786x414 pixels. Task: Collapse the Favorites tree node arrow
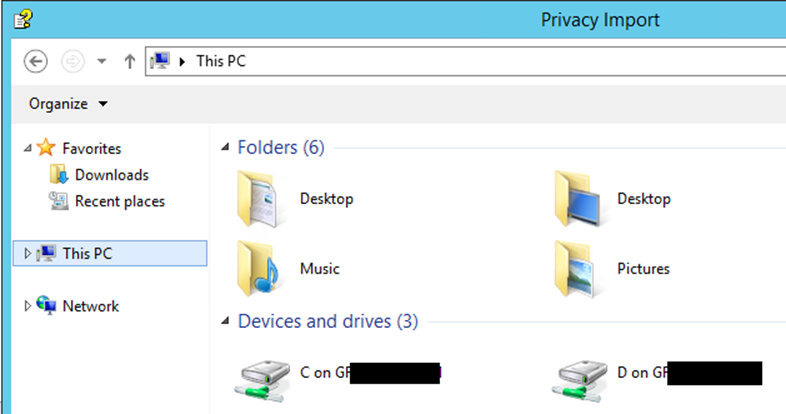click(27, 148)
